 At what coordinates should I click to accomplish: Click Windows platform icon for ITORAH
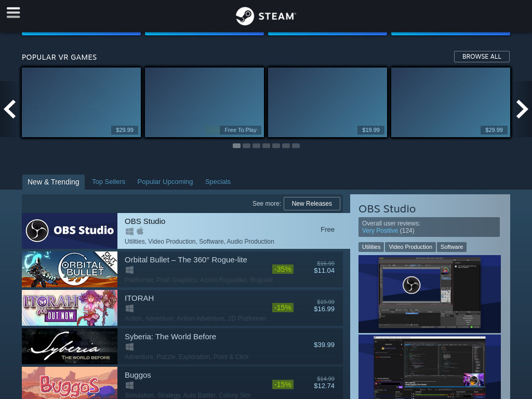coord(129,309)
